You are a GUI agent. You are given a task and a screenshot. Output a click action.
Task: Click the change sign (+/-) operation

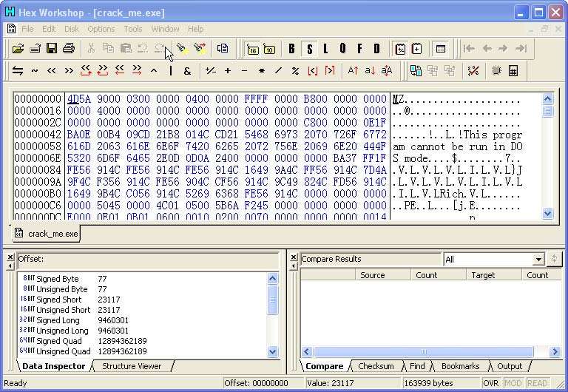[211, 71]
